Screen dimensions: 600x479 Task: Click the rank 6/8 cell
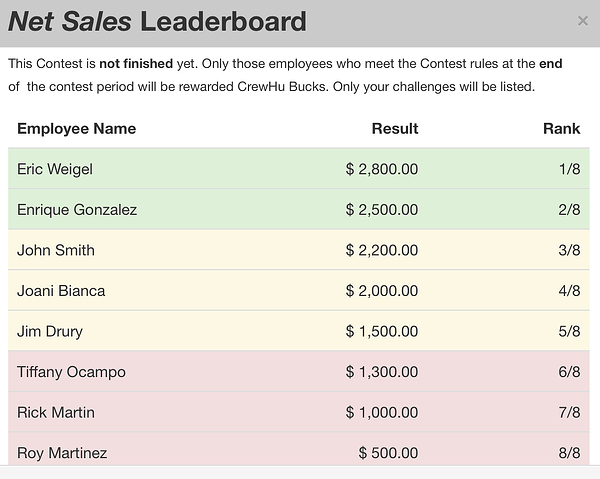(570, 372)
